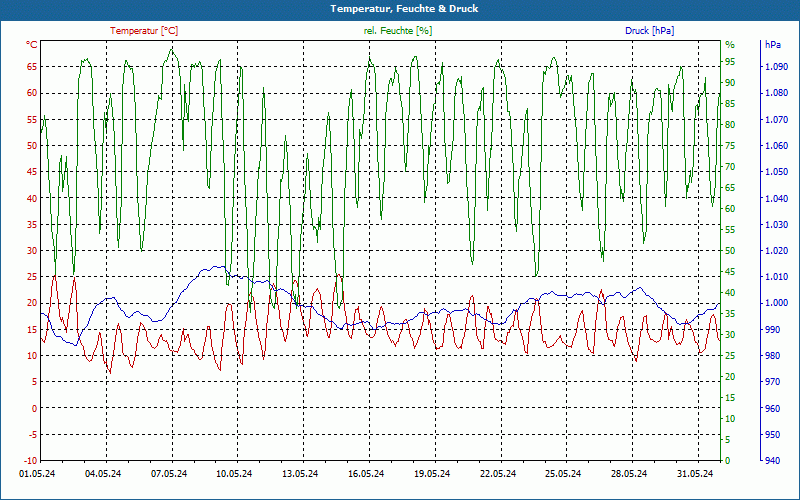Click the date label '01.05.24'
Viewport: 800px width, 500px height.
(37, 474)
